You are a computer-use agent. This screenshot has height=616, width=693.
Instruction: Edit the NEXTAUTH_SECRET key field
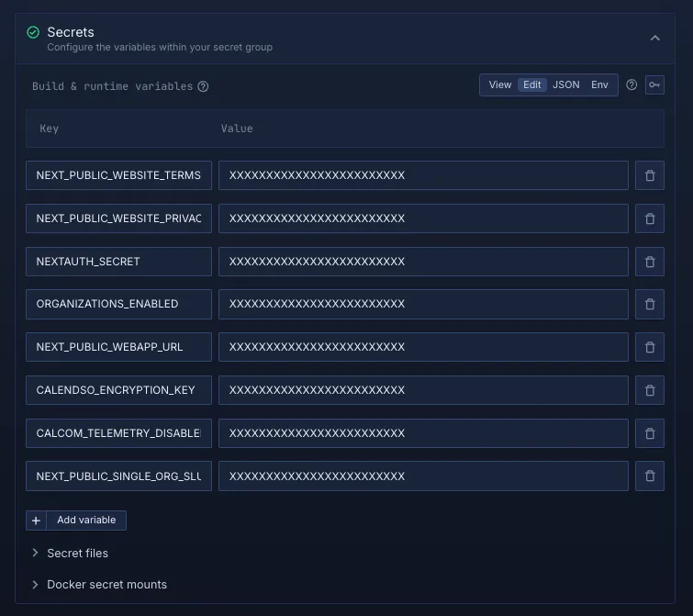coord(119,262)
